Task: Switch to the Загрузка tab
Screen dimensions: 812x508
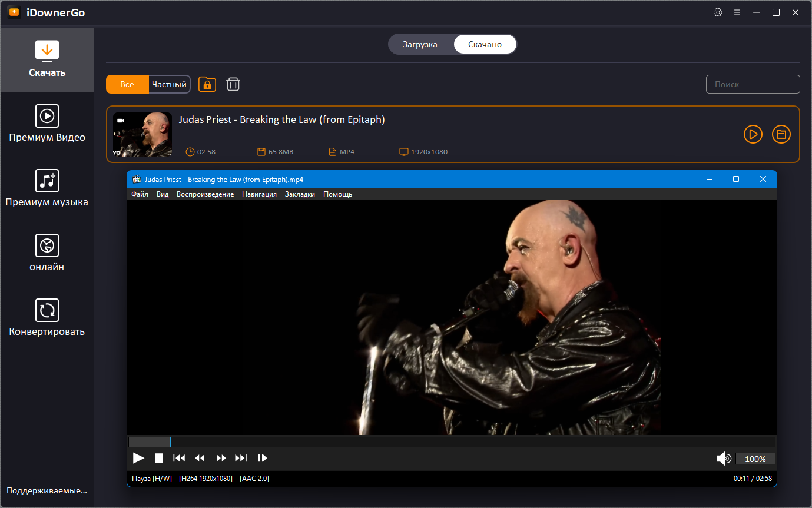Action: pyautogui.click(x=420, y=44)
